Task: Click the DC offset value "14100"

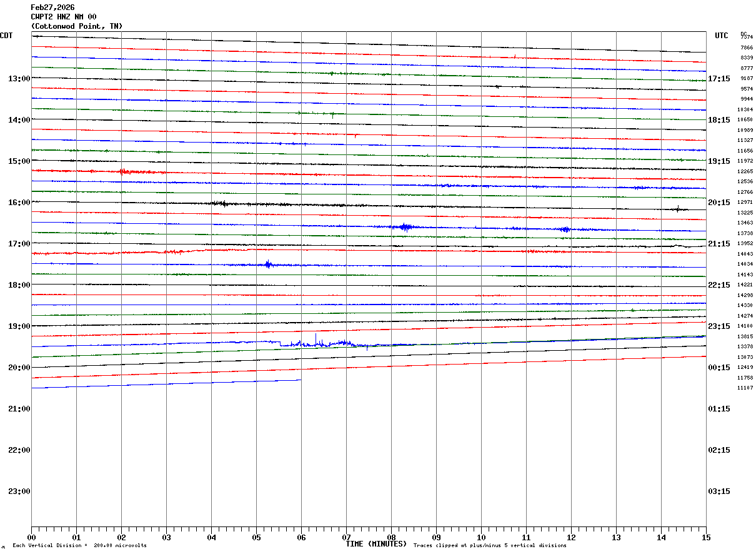Action: tap(745, 326)
